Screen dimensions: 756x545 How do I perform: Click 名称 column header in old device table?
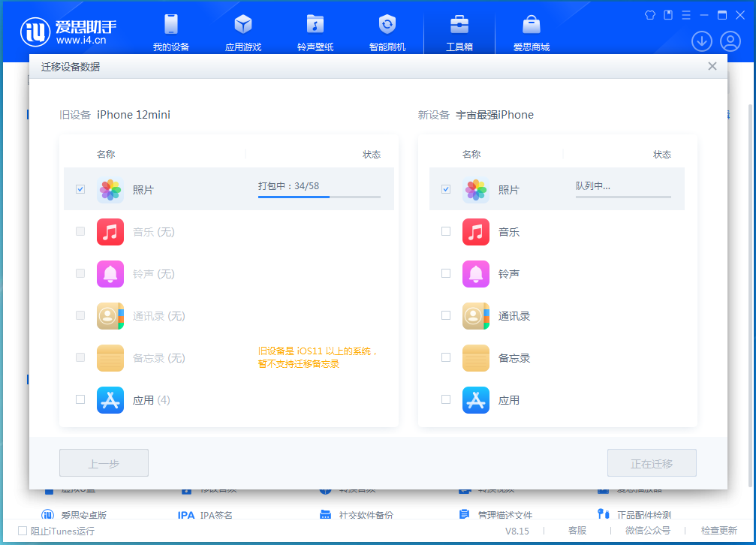(106, 155)
